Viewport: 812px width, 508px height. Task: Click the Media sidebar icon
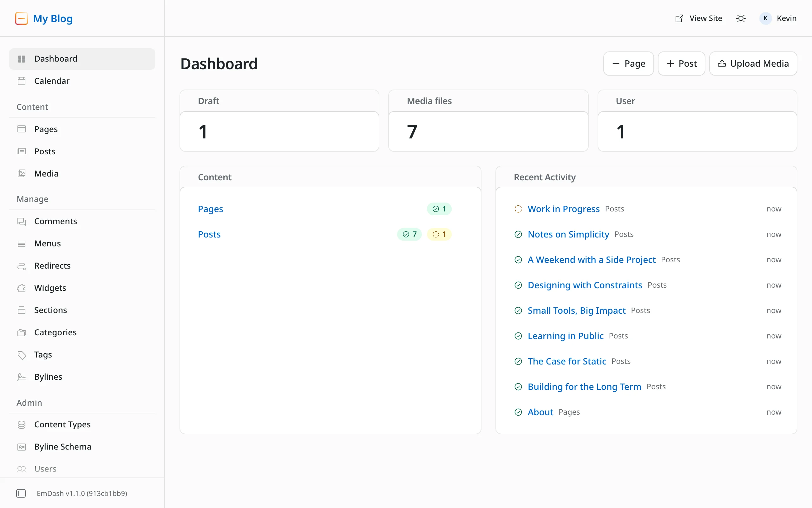click(22, 173)
